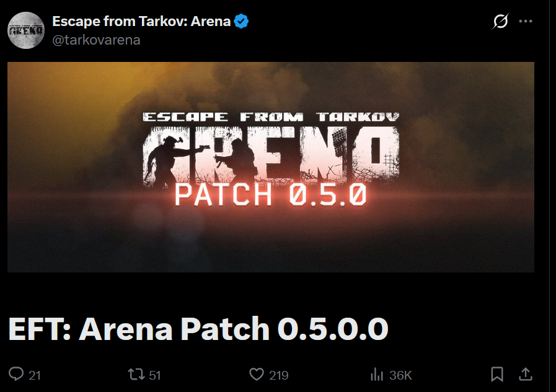The image size is (556, 392).
Task: Click the glowing PATCH 0.5.0 text
Action: coord(270,194)
